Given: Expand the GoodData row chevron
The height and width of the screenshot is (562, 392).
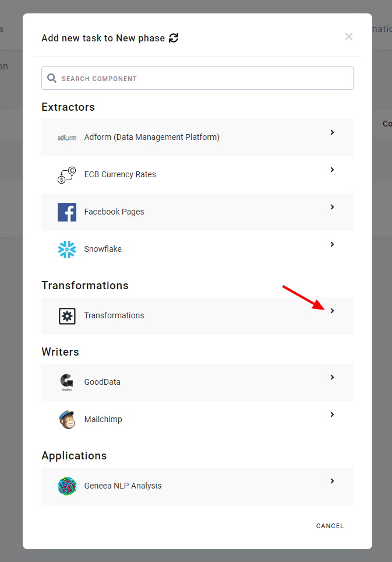Looking at the screenshot, I should [x=332, y=377].
